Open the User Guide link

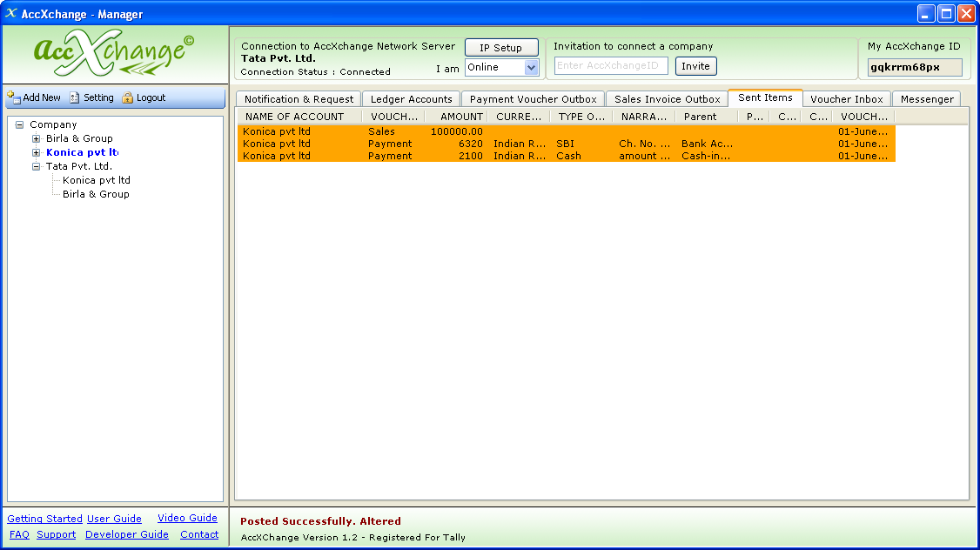[114, 519]
